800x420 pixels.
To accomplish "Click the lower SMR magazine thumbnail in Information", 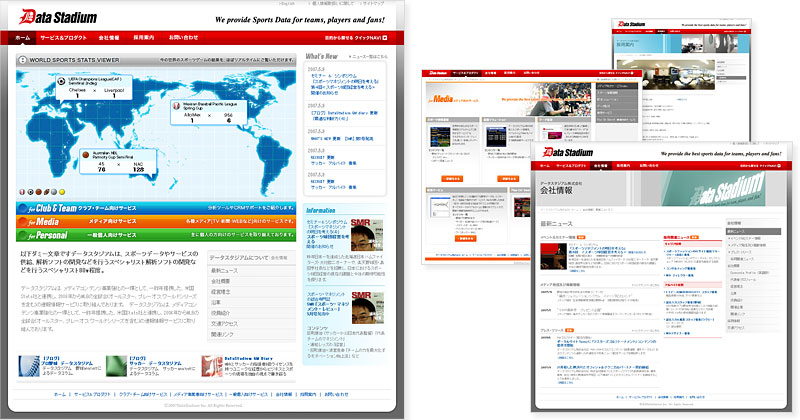I will point(367,308).
